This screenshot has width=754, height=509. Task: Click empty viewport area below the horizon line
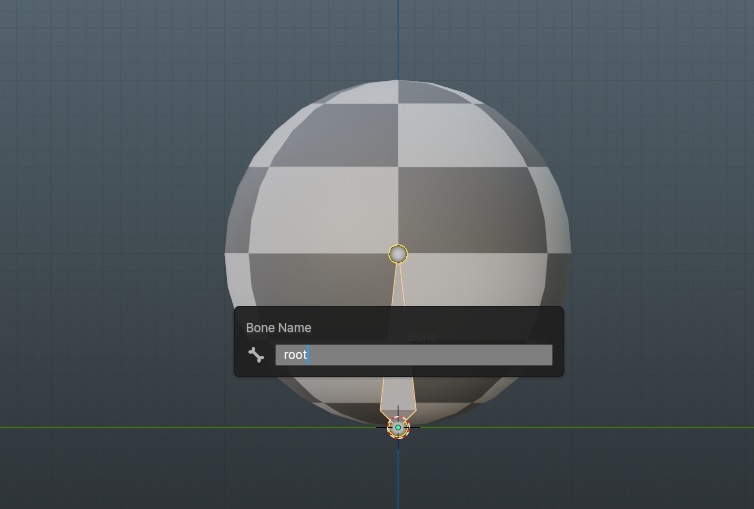pos(150,475)
